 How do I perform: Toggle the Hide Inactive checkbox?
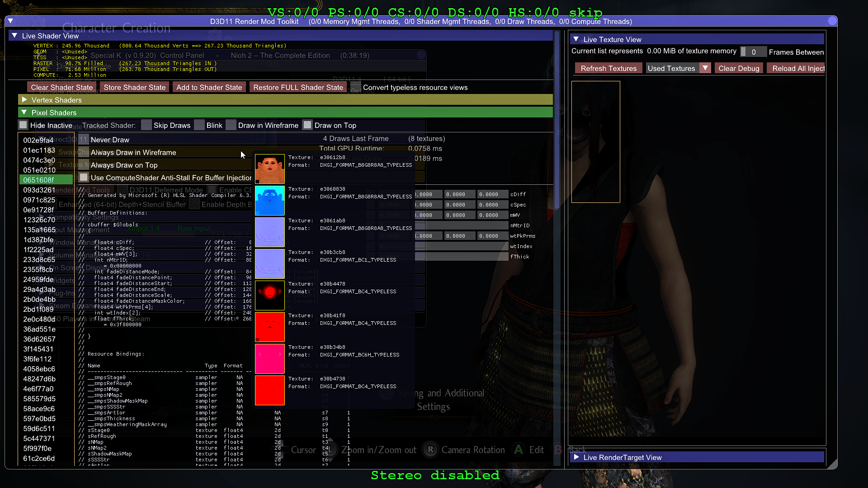pyautogui.click(x=23, y=125)
